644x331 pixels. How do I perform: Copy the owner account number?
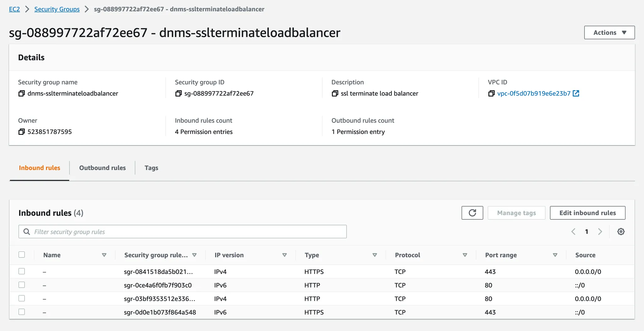21,132
